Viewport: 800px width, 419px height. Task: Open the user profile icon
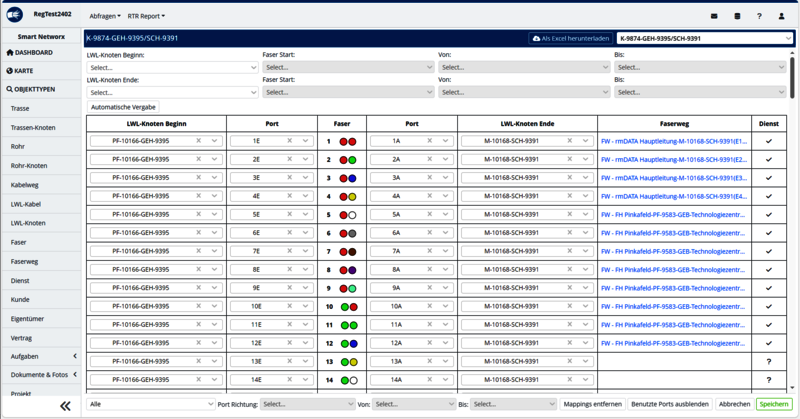click(x=782, y=16)
